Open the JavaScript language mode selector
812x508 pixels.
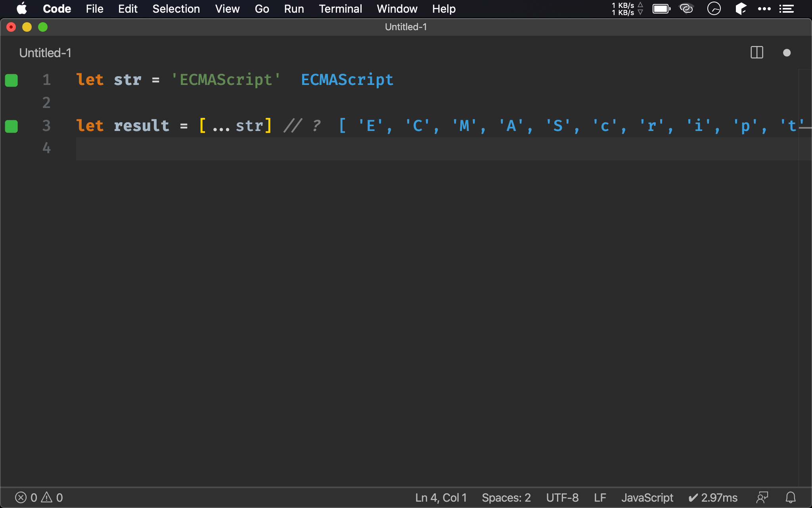pos(647,497)
